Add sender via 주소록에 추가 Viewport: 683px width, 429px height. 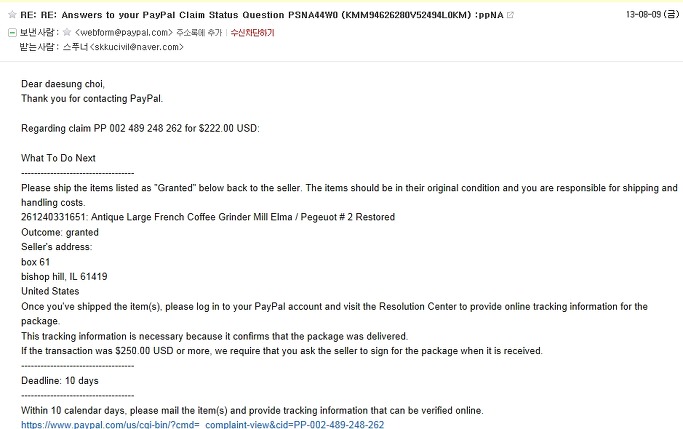pyautogui.click(x=199, y=32)
